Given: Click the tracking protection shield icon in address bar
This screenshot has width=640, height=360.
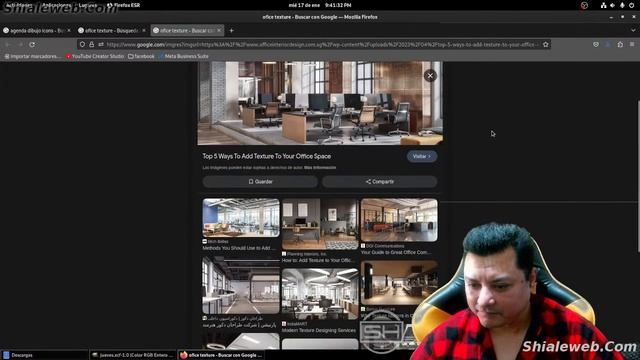Looking at the screenshot, I should 82,44.
